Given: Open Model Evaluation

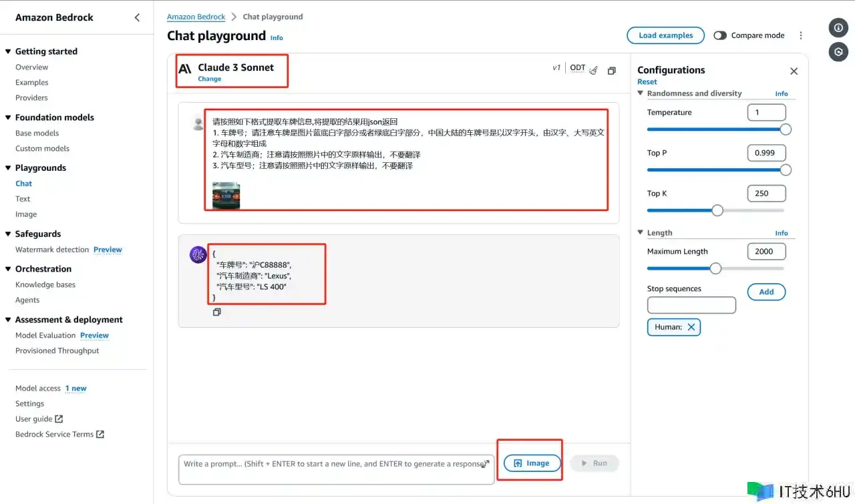Looking at the screenshot, I should [x=45, y=335].
